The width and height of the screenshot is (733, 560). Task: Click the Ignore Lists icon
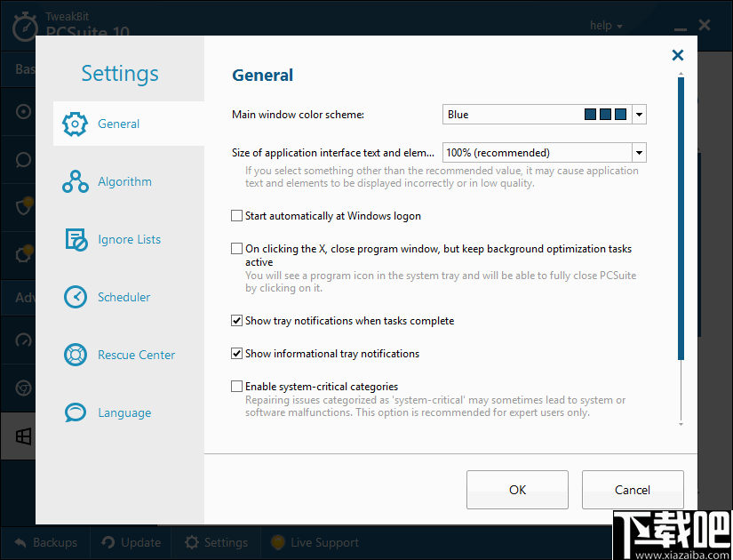77,239
